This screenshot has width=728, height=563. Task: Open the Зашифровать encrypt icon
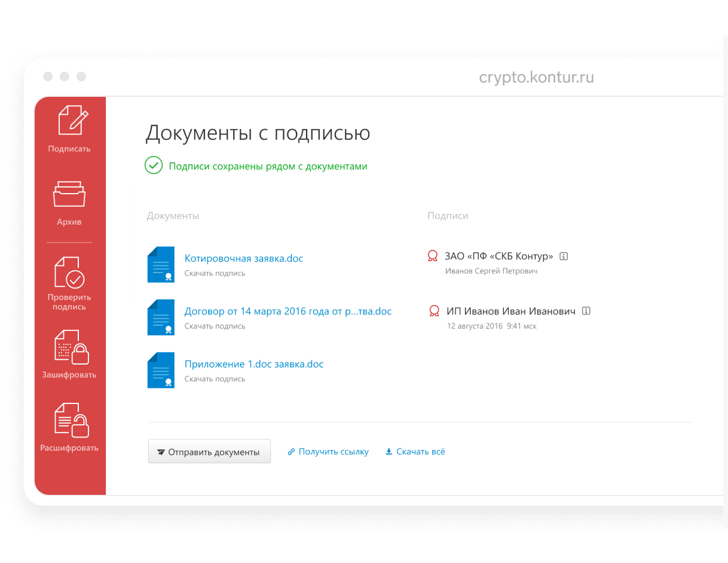(x=71, y=347)
